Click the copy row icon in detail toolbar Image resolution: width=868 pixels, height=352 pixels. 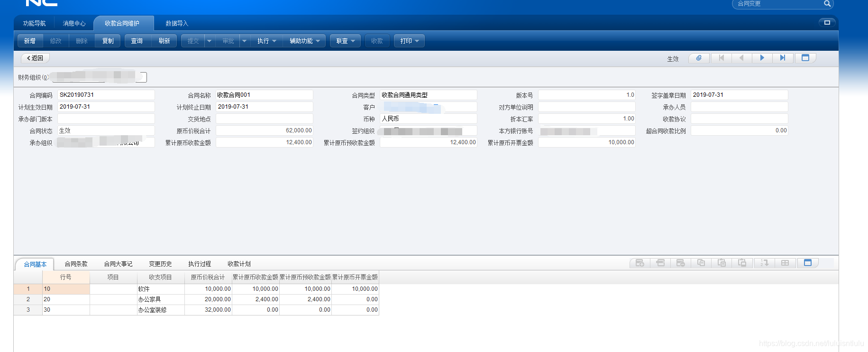(701, 263)
